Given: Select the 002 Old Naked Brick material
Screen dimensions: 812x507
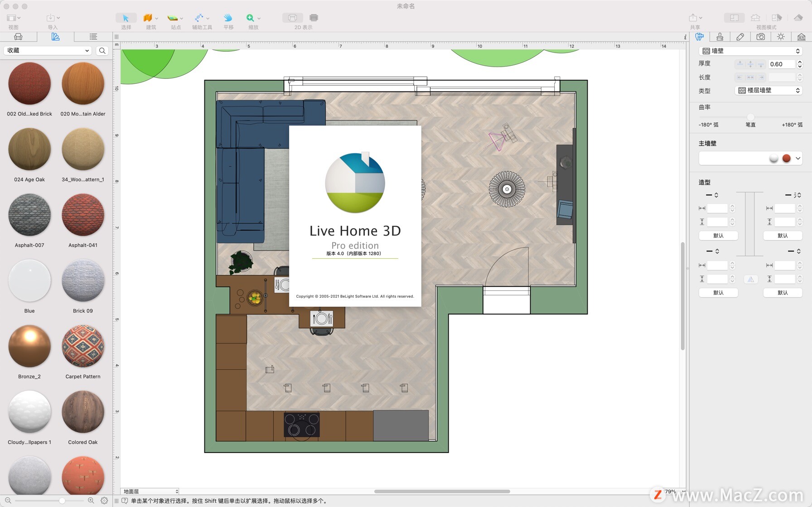Looking at the screenshot, I should pyautogui.click(x=29, y=84).
